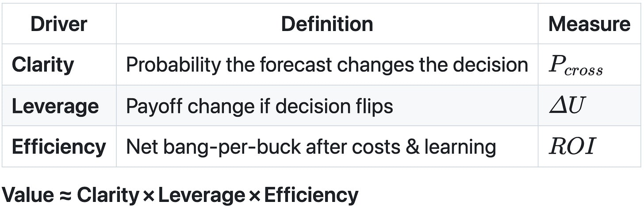
Task: Click the Definition column header
Action: [327, 24]
